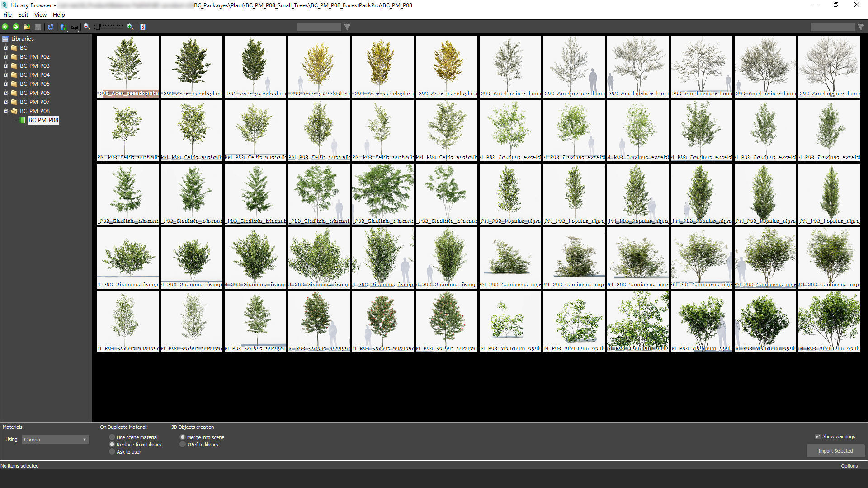The image size is (868, 488).
Task: Select the first red-berried Sorbus_aucuparia thumbnail
Action: pyautogui.click(x=319, y=322)
